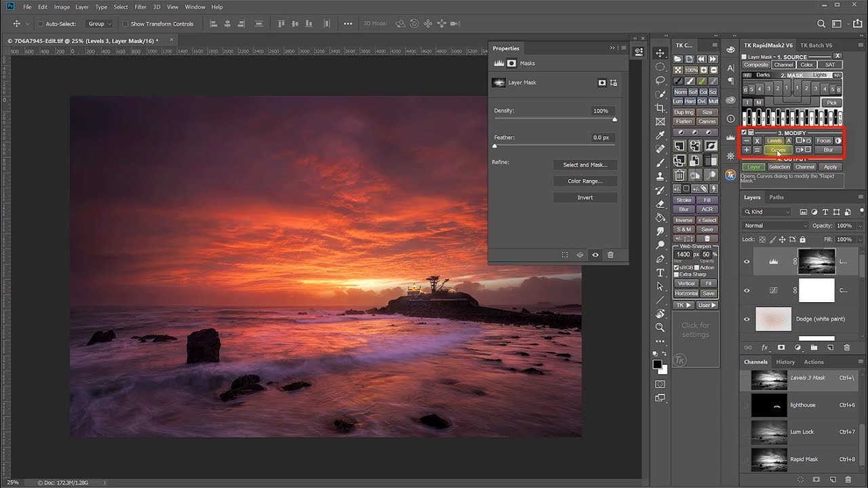This screenshot has width=868, height=488.
Task: Click the fx layer styles icon
Action: pyautogui.click(x=764, y=347)
